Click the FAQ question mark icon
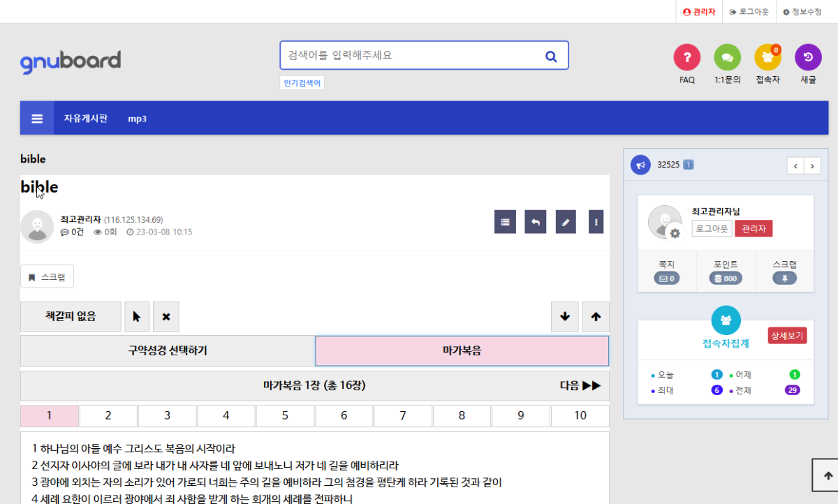The width and height of the screenshot is (838, 504). [x=686, y=57]
